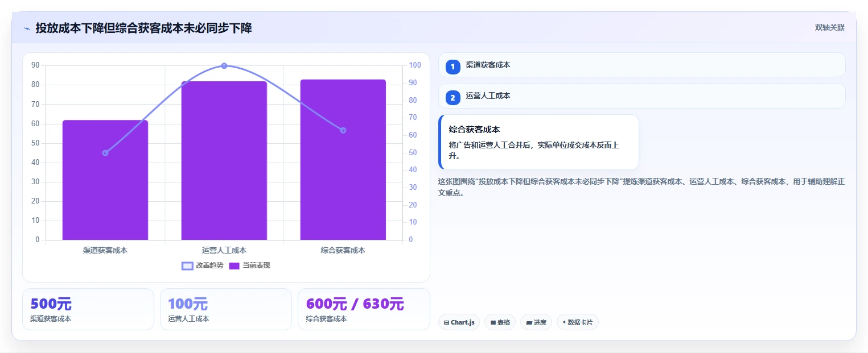Click the 数据卡片 tag

[577, 322]
